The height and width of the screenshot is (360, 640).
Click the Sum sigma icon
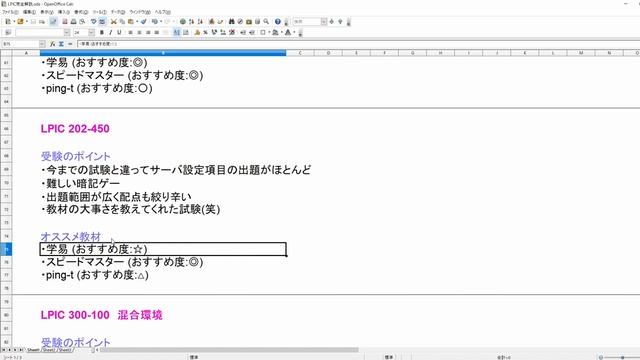point(61,44)
